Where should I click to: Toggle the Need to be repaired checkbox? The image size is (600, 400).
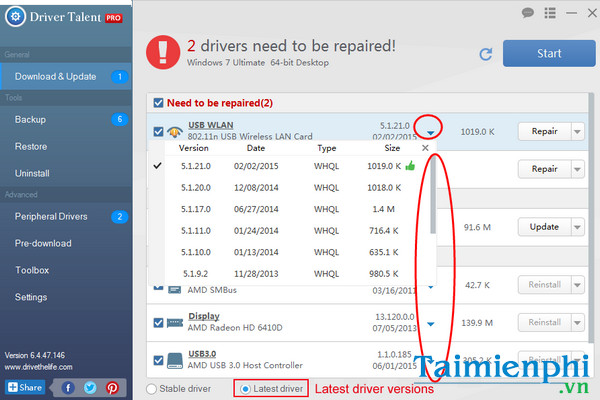click(158, 103)
